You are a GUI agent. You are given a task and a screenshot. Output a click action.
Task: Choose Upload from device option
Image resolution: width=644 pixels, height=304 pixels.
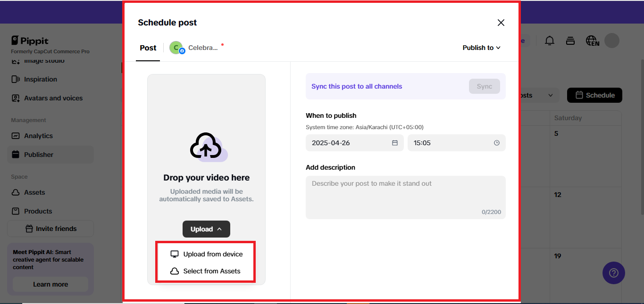pos(206,254)
